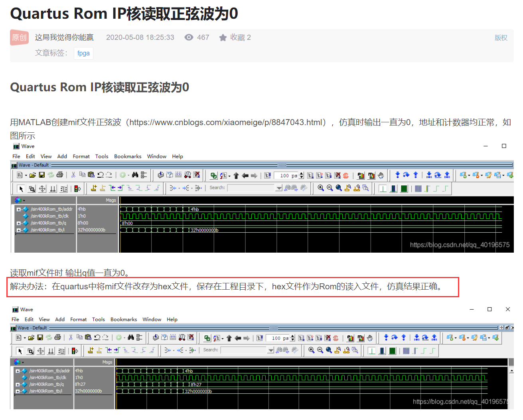Open View menu in lower Wave window
This screenshot has height=420, width=523.
click(x=44, y=319)
